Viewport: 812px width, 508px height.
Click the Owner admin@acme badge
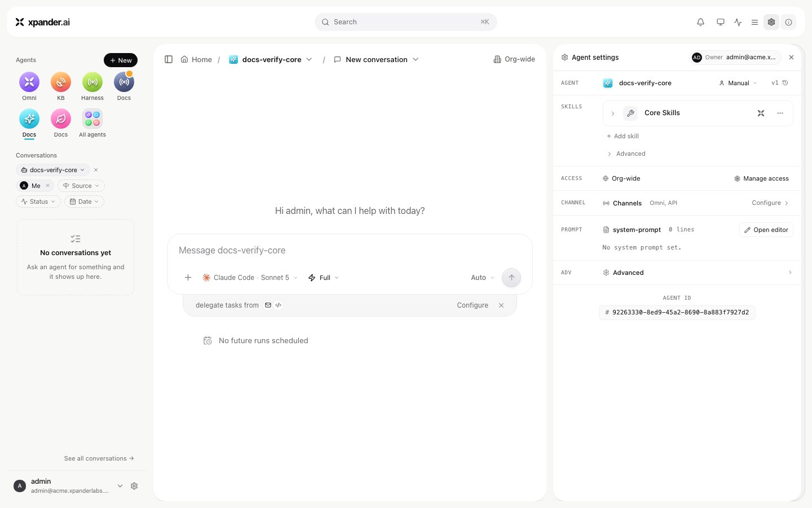[736, 58]
